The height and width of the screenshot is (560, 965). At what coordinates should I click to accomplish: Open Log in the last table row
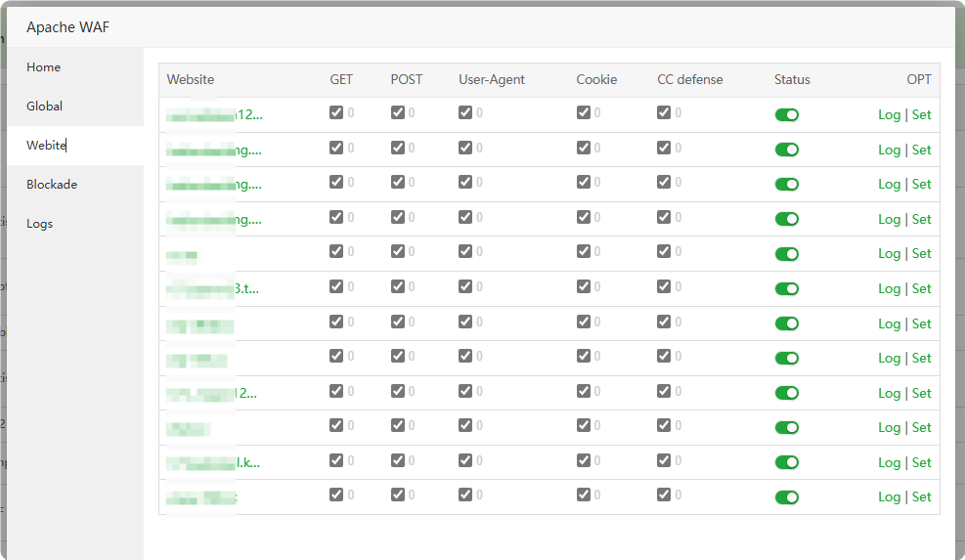click(x=889, y=497)
